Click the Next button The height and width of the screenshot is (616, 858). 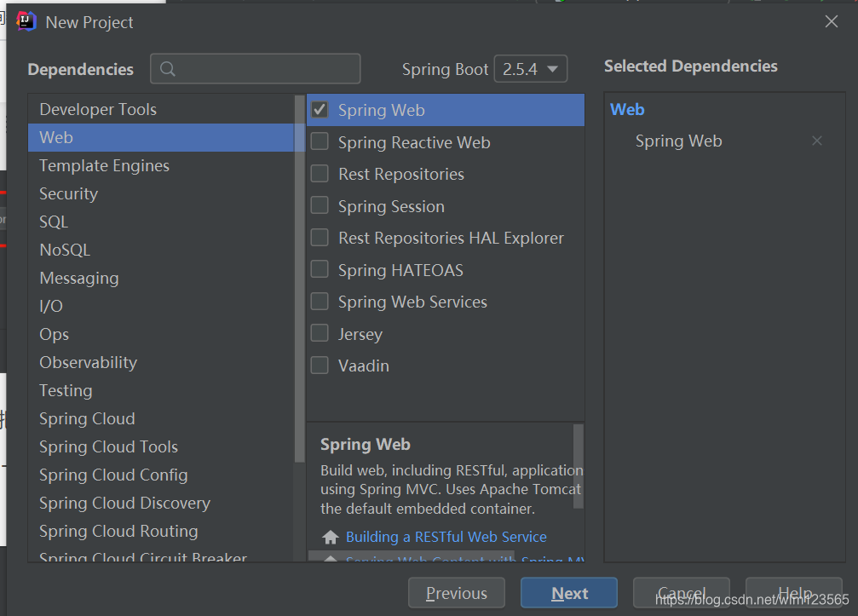(569, 593)
